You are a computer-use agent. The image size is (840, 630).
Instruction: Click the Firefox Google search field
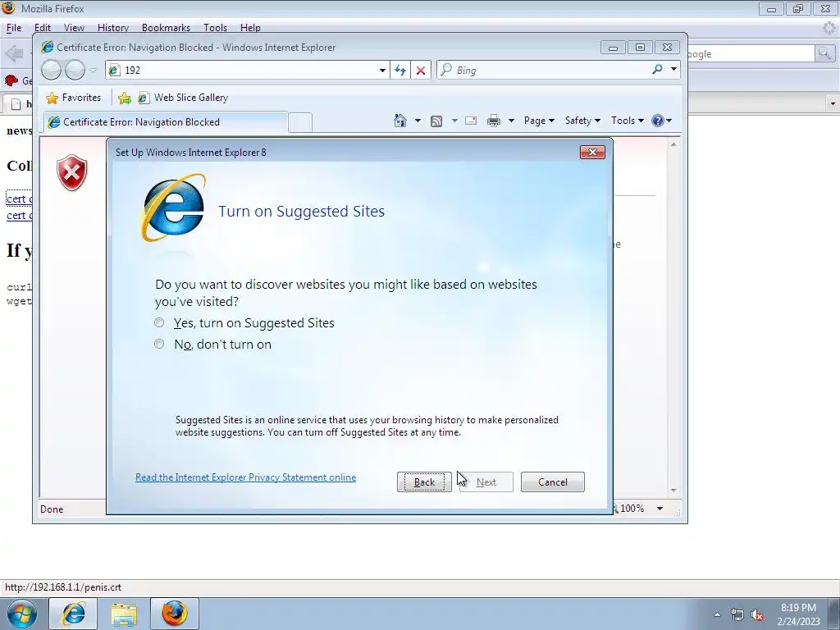coord(751,54)
